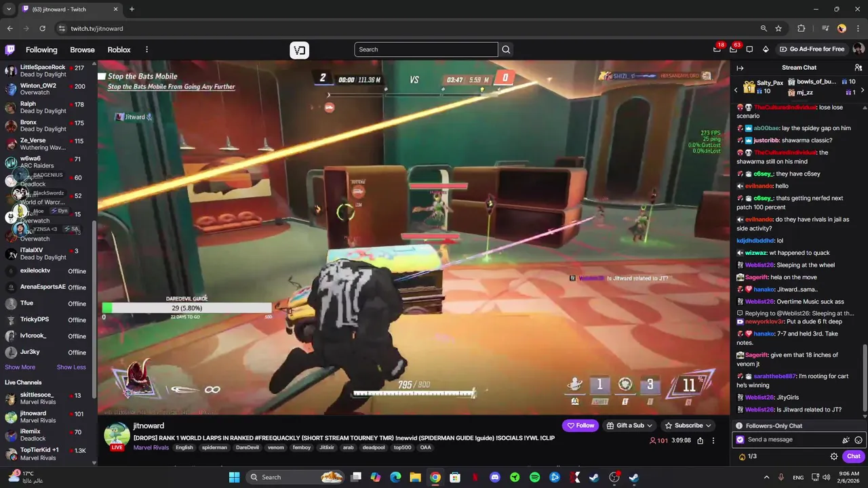Open the iRemiix live channel
Viewport: 868px width, 488px height.
(46, 435)
